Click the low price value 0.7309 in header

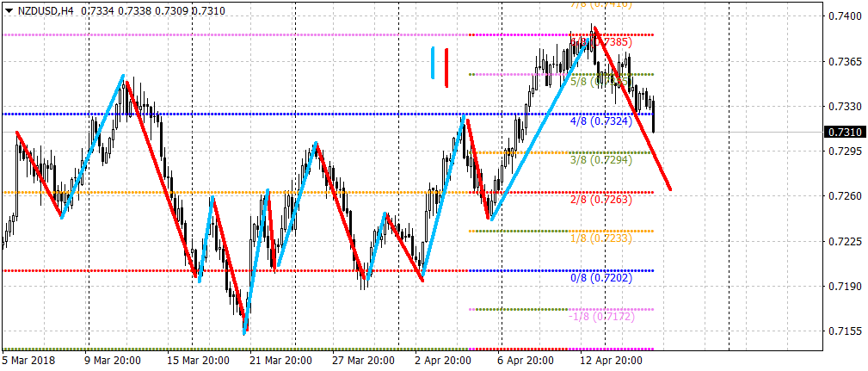point(171,10)
